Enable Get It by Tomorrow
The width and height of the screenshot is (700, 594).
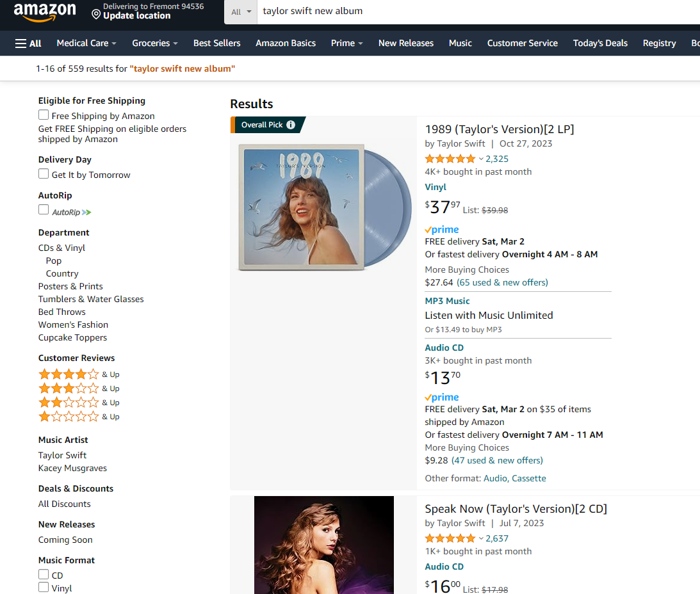pos(44,174)
